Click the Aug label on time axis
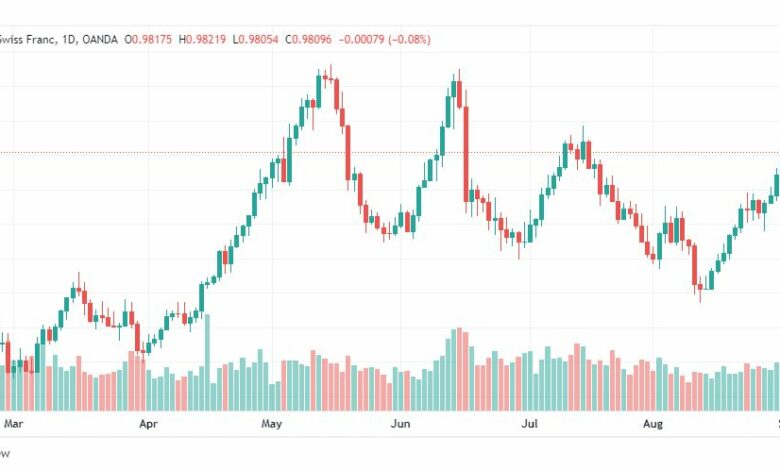780x470 pixels. 653,424
